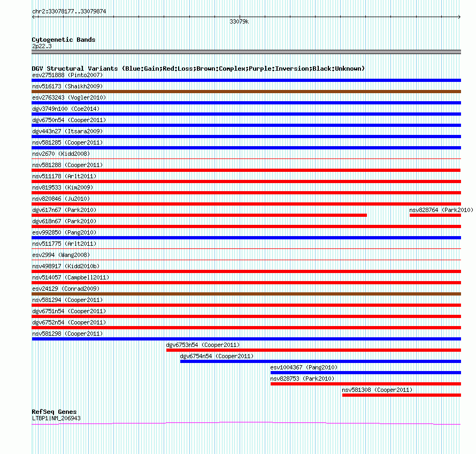The image size is (476, 454).
Task: Open the dgv6752n54 (Cooper2011) label
Action: tap(69, 322)
